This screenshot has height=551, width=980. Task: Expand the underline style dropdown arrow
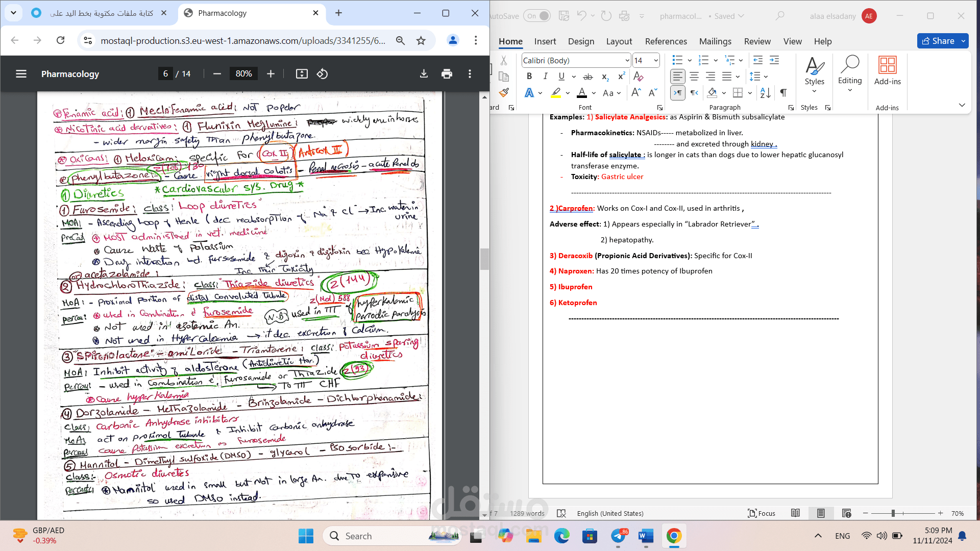pos(574,77)
